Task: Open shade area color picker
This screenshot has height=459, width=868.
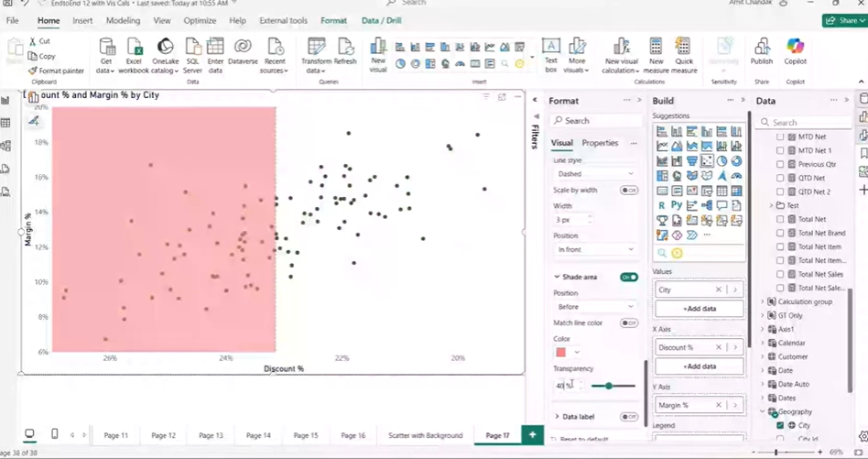Action: [569, 352]
